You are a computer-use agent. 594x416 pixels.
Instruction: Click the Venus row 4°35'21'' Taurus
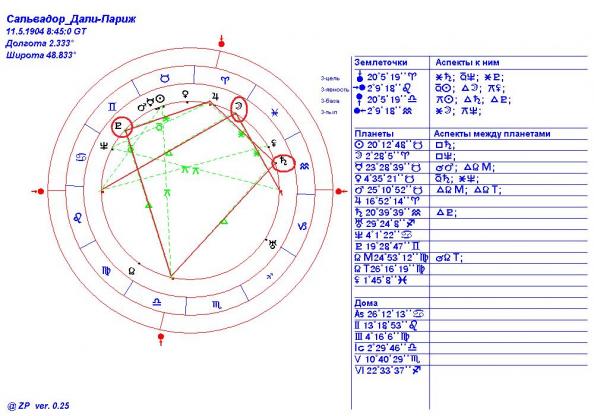coord(385,179)
